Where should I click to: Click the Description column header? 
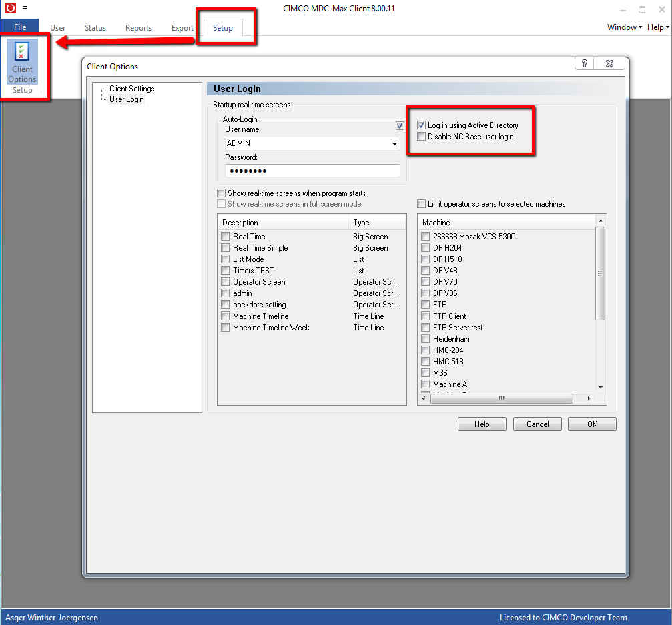point(284,223)
